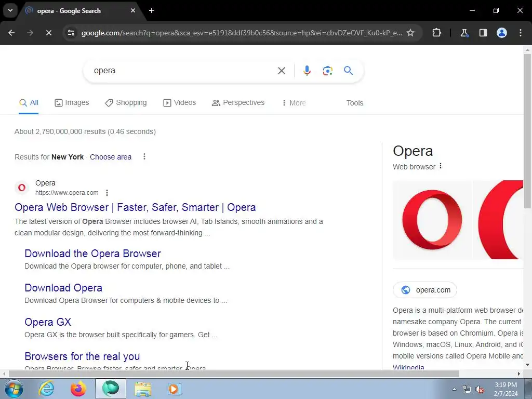Screen dimensions: 532x399
Task: Switch to Perspectives tab
Action: pyautogui.click(x=238, y=102)
